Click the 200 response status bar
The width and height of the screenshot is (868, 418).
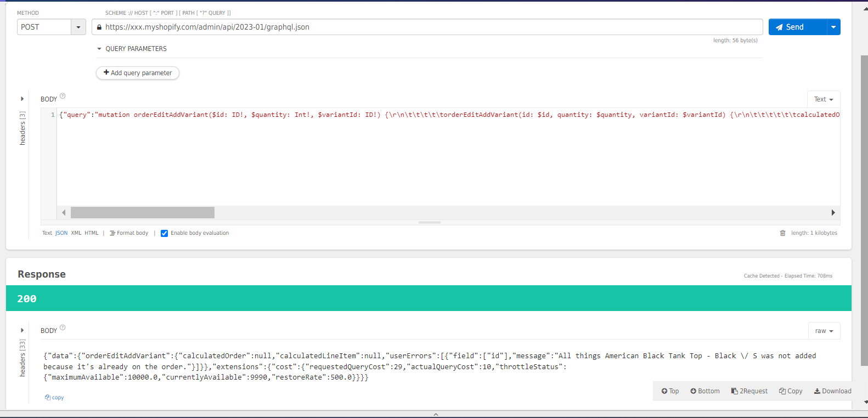[x=429, y=298]
